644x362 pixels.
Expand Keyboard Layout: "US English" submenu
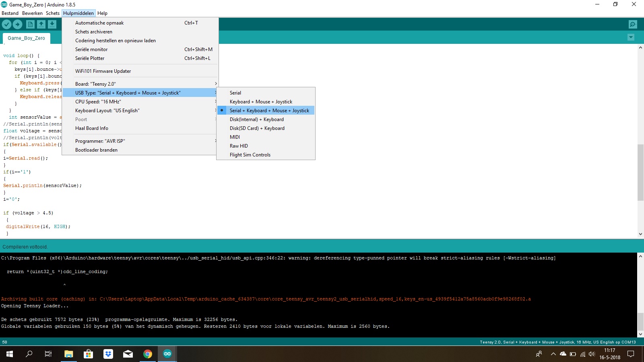pyautogui.click(x=140, y=111)
